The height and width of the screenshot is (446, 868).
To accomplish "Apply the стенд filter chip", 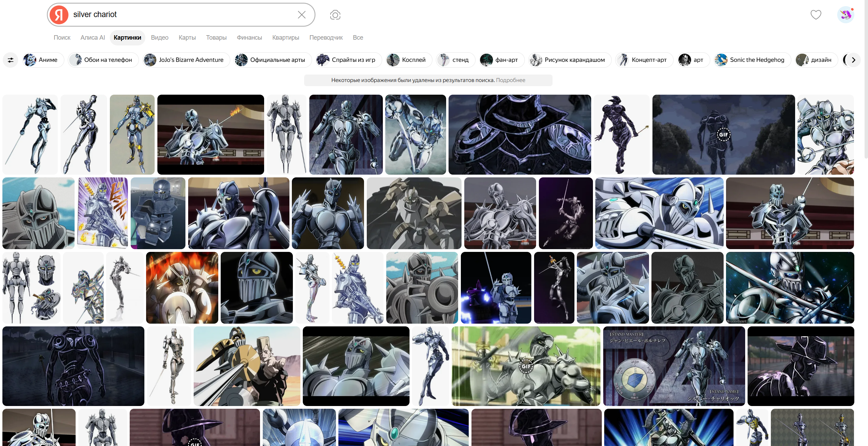I will click(456, 60).
